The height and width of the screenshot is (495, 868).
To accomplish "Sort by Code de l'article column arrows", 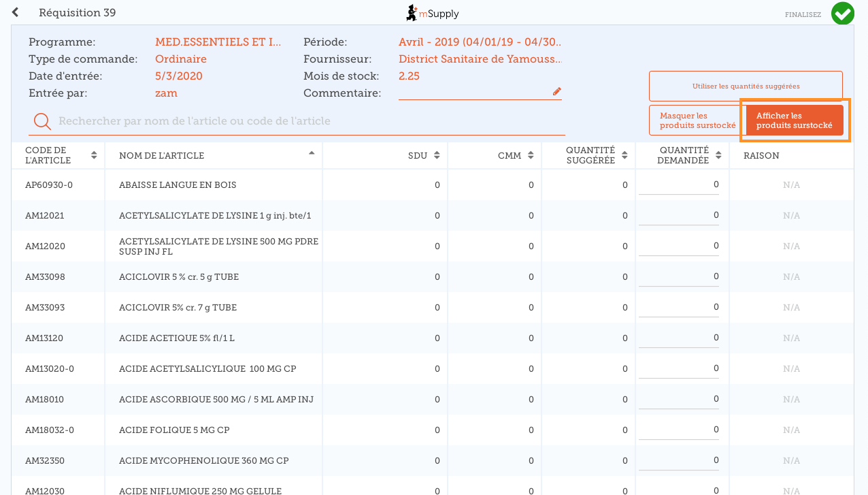I will (94, 156).
